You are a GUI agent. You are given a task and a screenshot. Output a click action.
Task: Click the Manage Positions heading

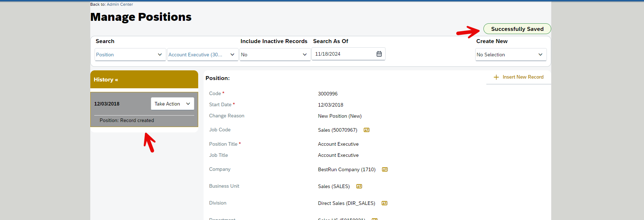tap(141, 17)
